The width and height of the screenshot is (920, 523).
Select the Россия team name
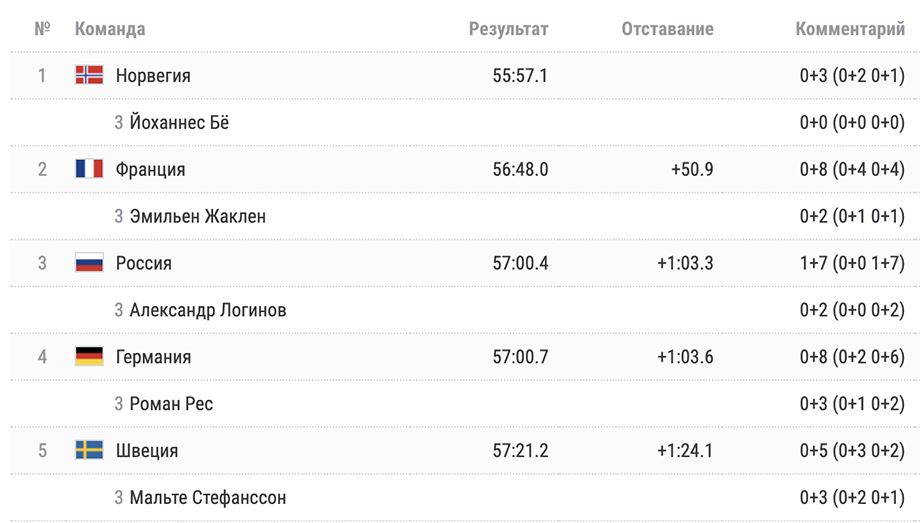pyautogui.click(x=144, y=263)
